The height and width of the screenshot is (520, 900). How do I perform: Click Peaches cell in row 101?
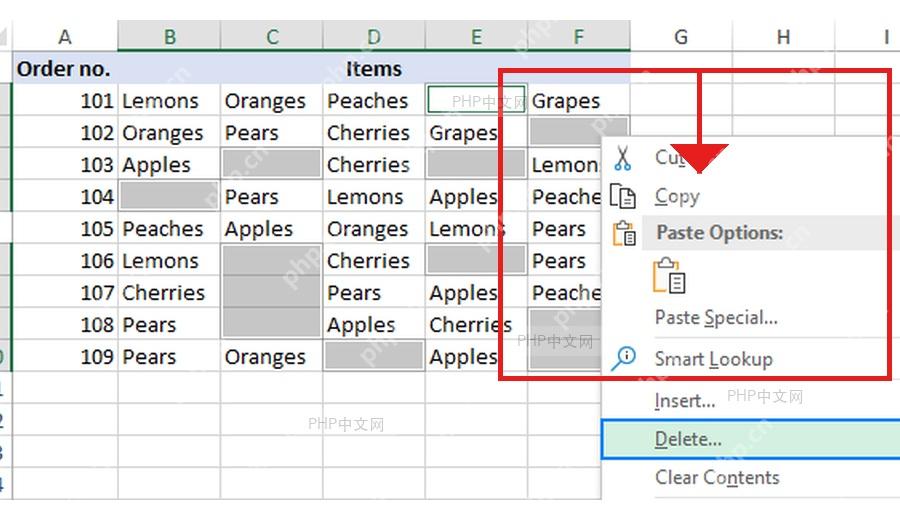click(x=374, y=101)
